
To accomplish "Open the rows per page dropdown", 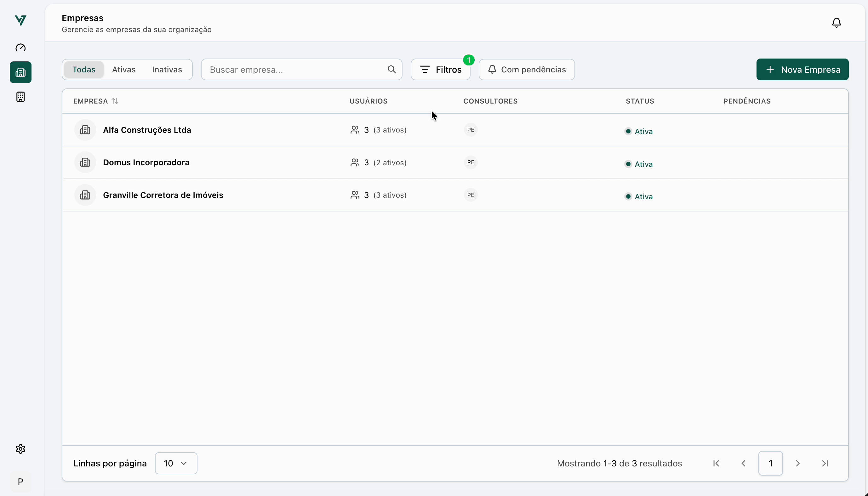I will pyautogui.click(x=176, y=463).
